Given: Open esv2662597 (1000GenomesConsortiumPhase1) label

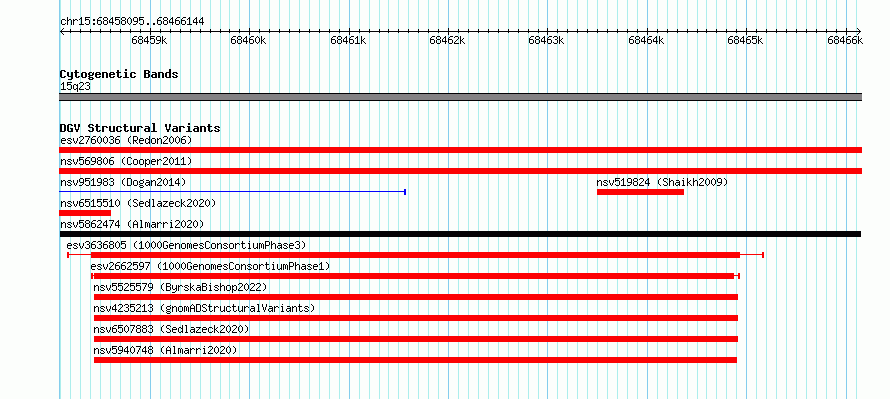Looking at the screenshot, I should [210, 266].
